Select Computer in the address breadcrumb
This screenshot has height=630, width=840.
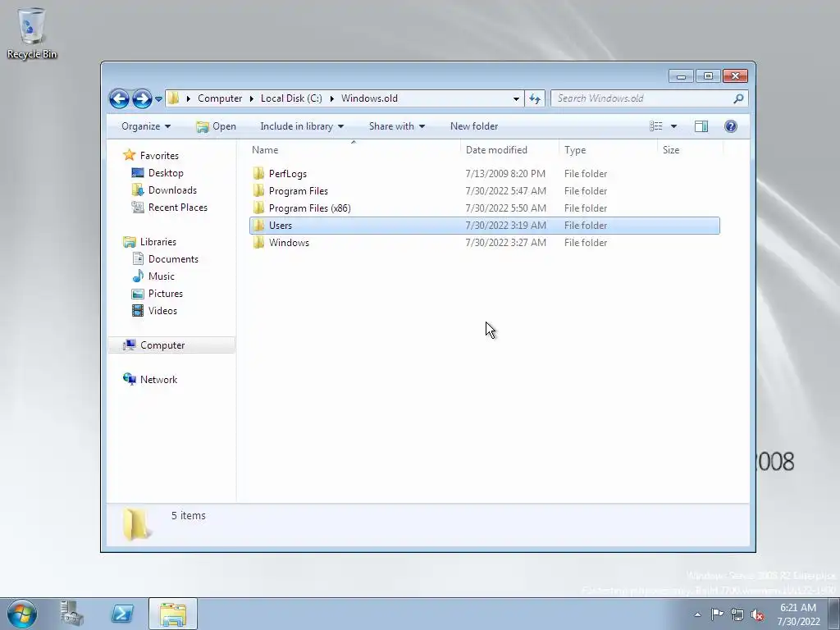coord(220,98)
